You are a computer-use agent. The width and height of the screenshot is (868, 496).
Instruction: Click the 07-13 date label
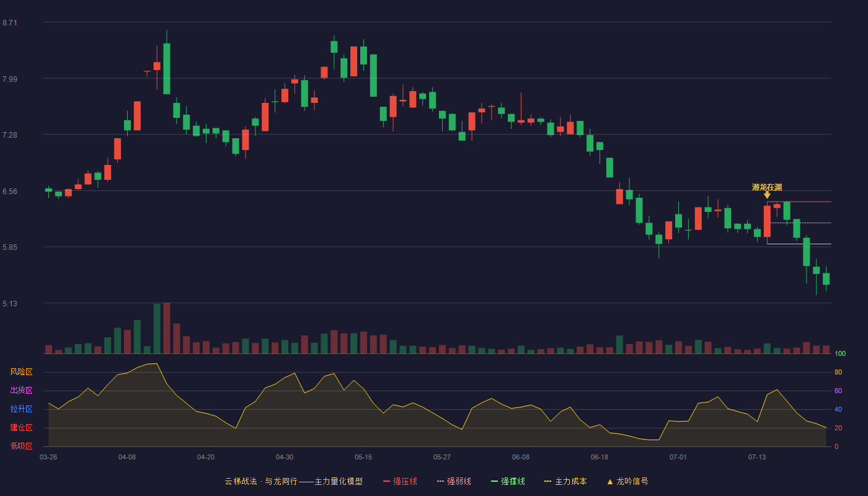tap(757, 457)
